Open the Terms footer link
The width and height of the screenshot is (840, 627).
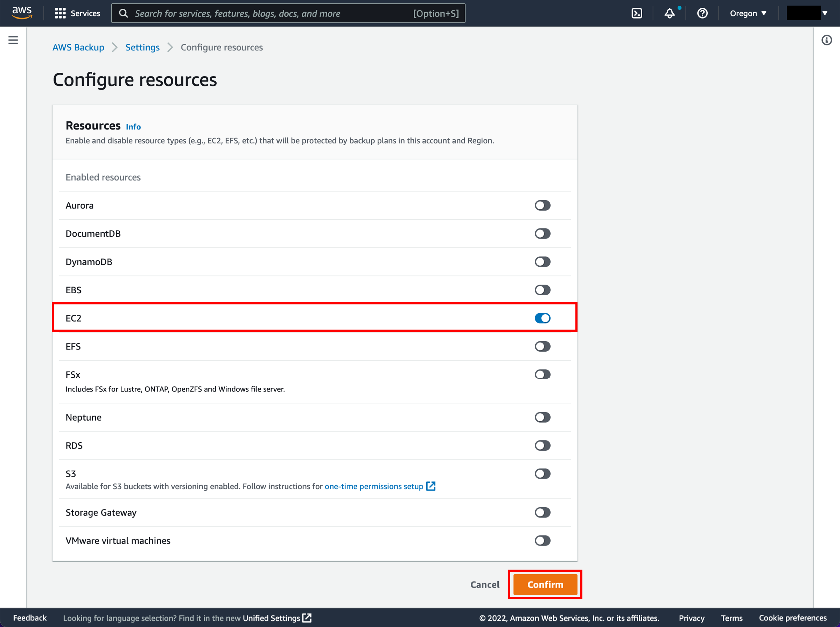point(732,618)
